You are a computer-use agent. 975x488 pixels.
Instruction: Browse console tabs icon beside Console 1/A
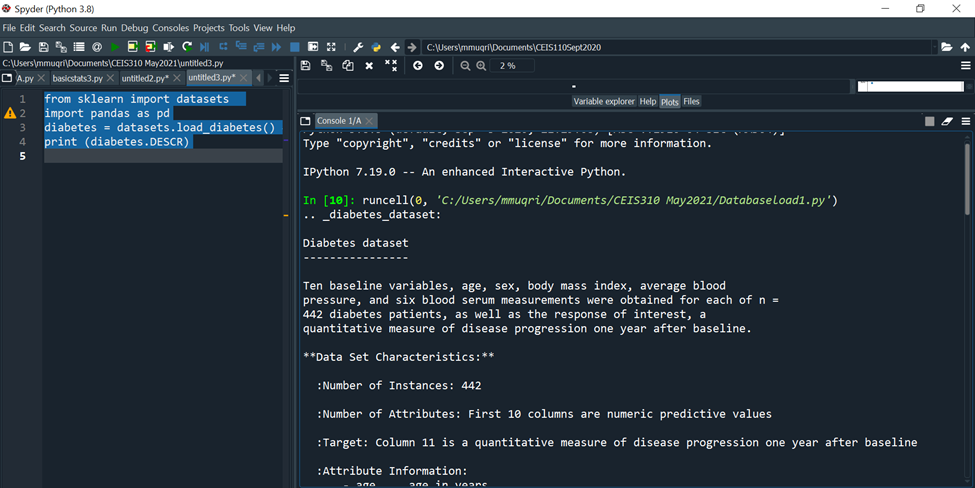click(305, 121)
